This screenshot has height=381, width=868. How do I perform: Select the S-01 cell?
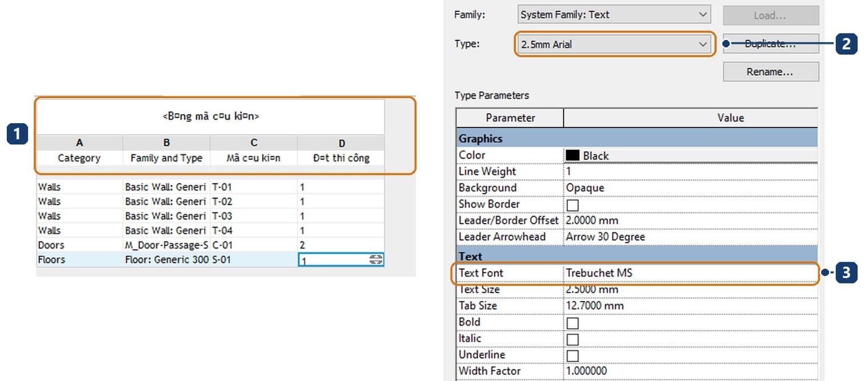[x=254, y=260]
